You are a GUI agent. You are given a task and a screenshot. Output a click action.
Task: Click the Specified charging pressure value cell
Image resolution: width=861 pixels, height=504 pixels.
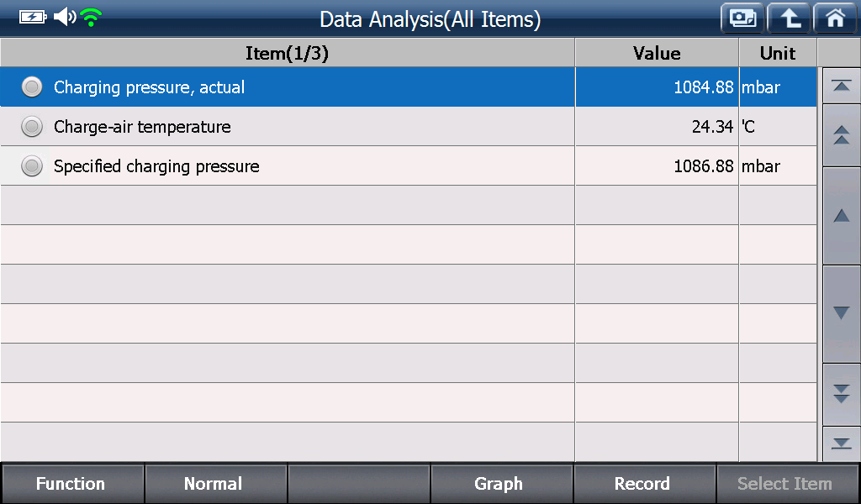point(657,165)
